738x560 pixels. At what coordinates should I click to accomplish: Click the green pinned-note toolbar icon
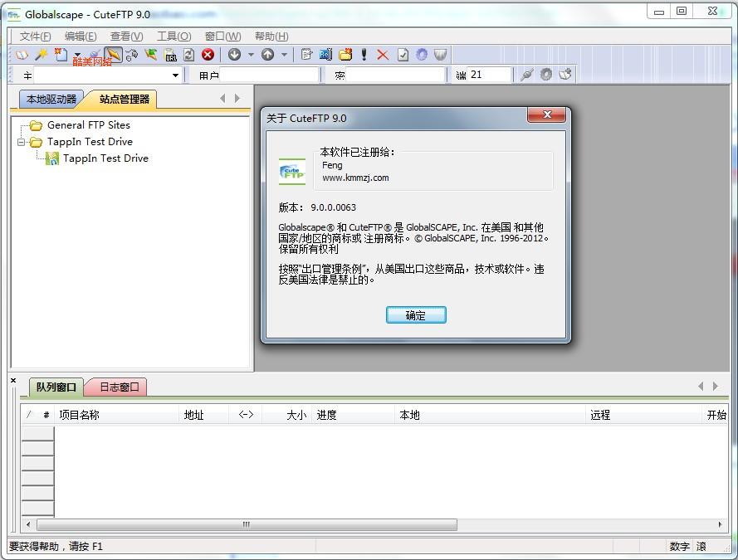point(151,55)
